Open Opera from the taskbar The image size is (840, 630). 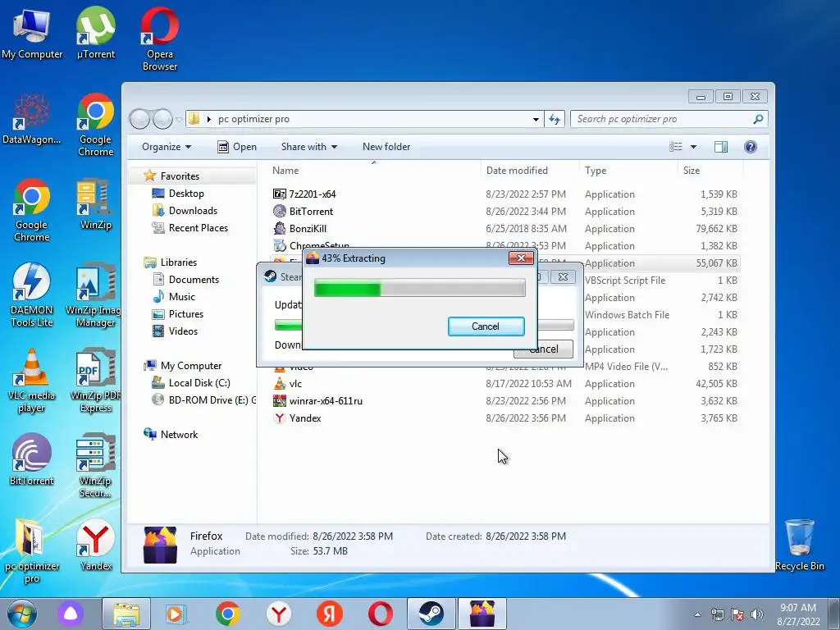[x=380, y=614]
